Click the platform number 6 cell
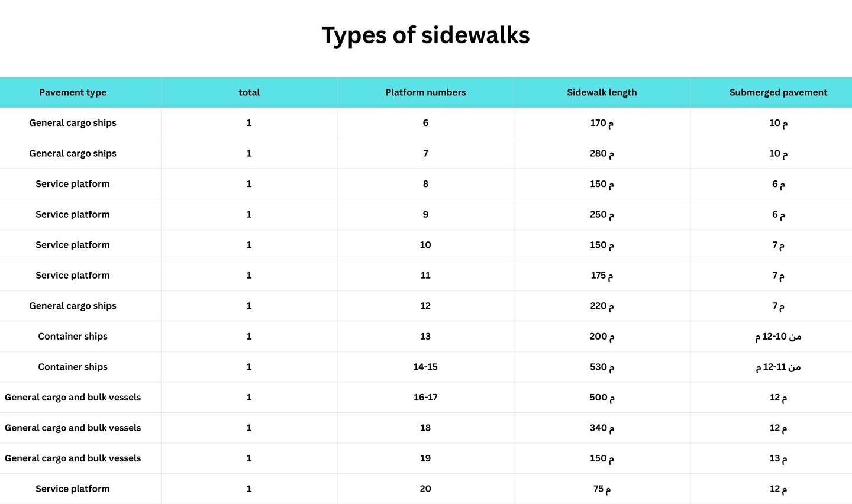The width and height of the screenshot is (852, 504). point(425,123)
